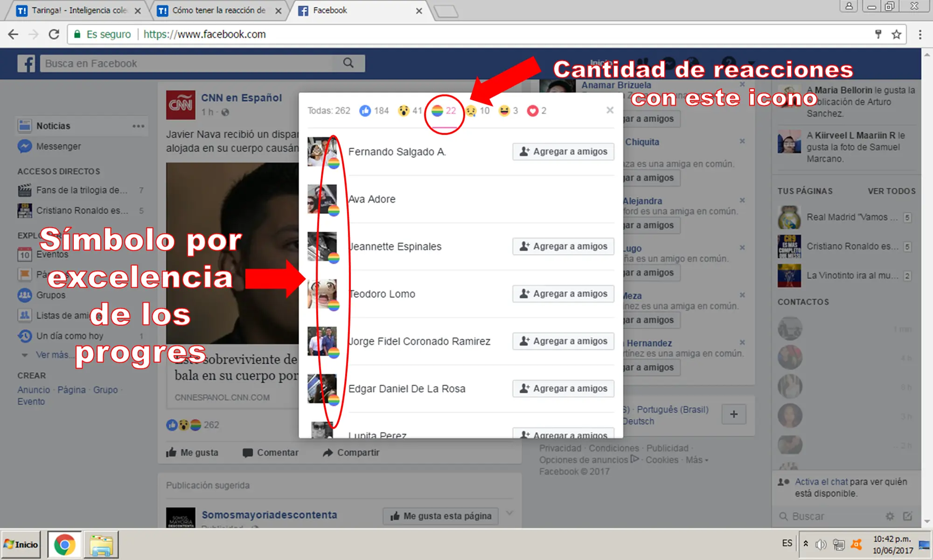Add Fernando Salgado A. as friend
Image resolution: width=933 pixels, height=560 pixels.
point(563,152)
